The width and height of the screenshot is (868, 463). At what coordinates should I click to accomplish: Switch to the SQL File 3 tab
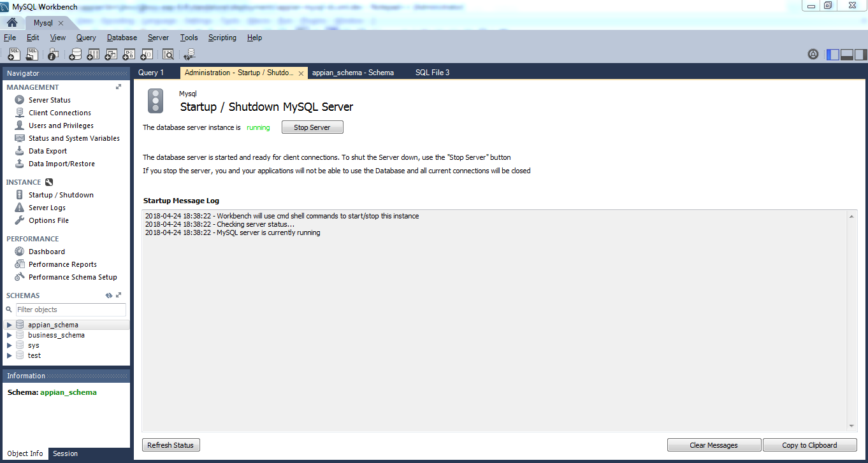(433, 73)
